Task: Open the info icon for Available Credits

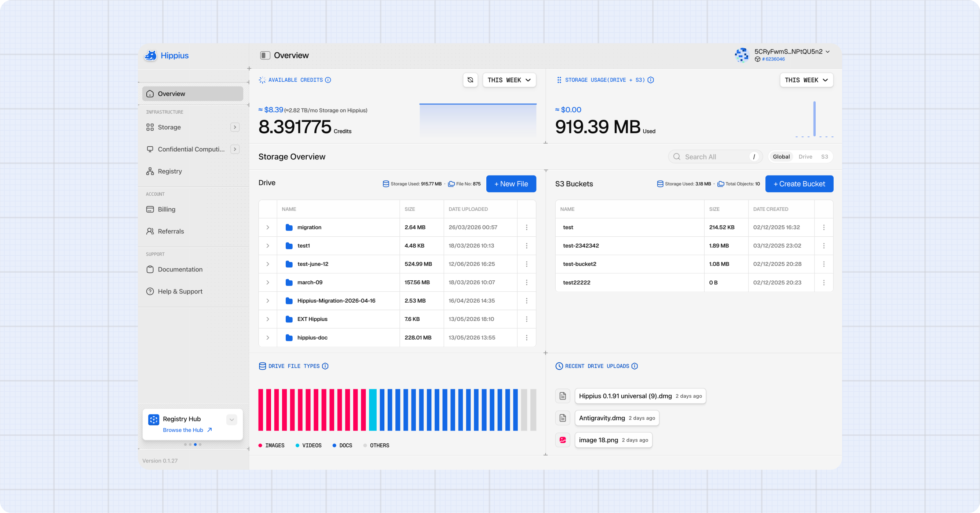Action: pos(328,80)
